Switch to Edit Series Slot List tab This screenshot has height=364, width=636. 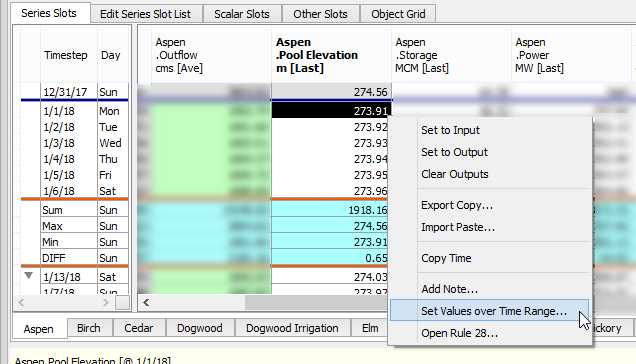coord(145,14)
